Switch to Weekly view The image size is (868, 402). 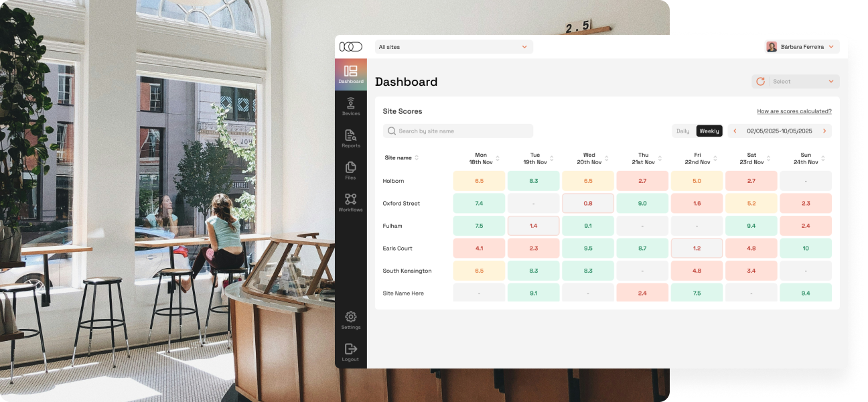pos(709,131)
